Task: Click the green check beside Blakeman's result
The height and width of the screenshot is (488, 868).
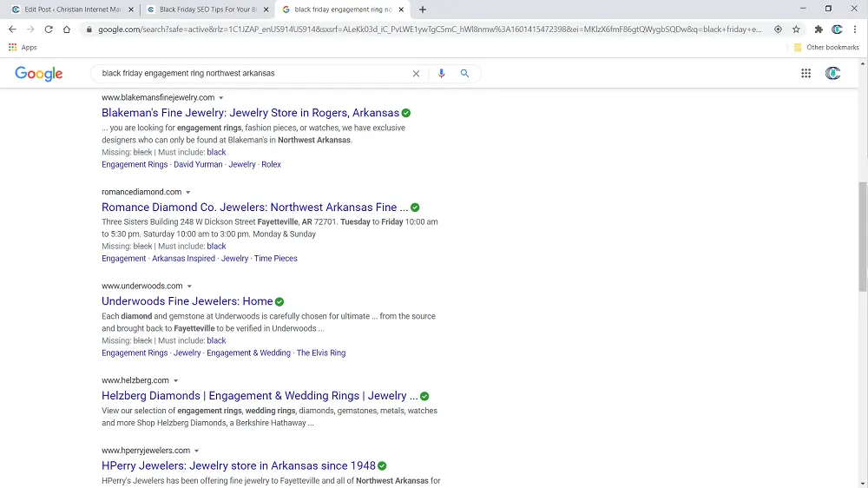Action: point(406,113)
